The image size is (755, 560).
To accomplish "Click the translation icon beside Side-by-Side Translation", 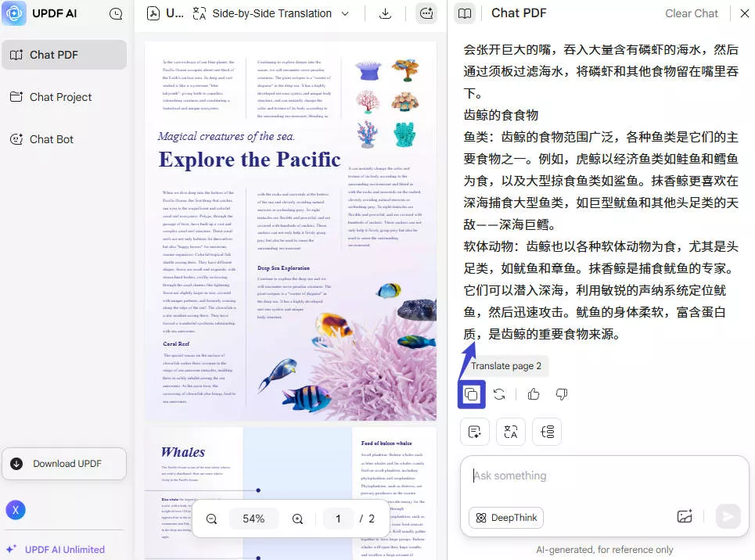I will point(200,13).
